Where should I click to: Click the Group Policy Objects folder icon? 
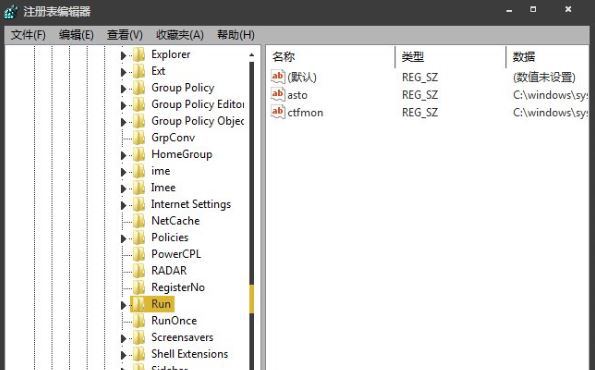[139, 121]
